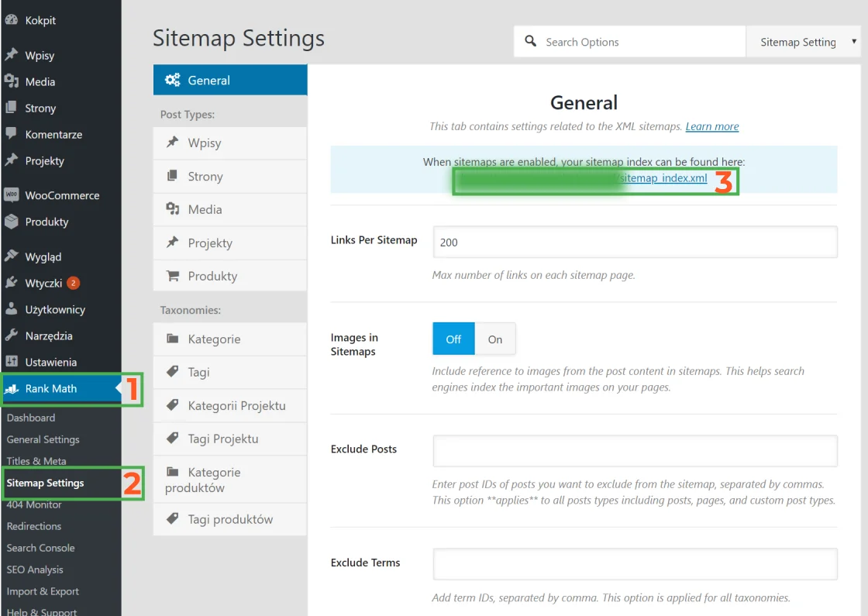The width and height of the screenshot is (868, 616).
Task: Open the General sitemap tab
Action: (x=230, y=80)
